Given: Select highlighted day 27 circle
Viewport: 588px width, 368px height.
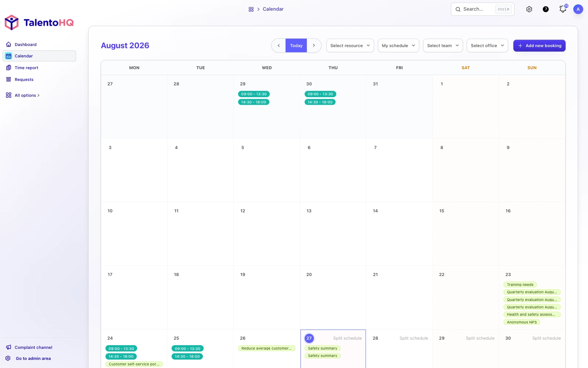Looking at the screenshot, I should (309, 338).
